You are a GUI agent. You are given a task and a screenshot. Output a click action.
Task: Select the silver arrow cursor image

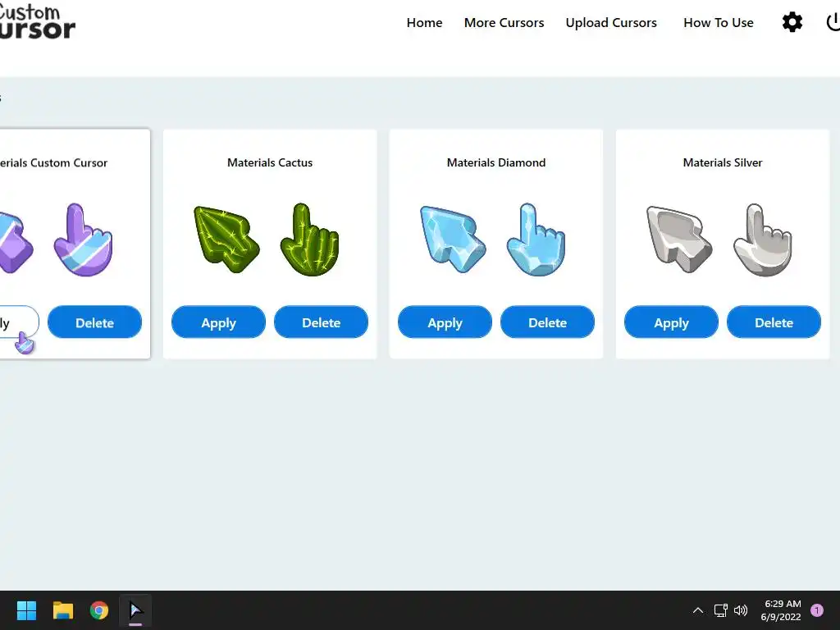click(x=679, y=240)
